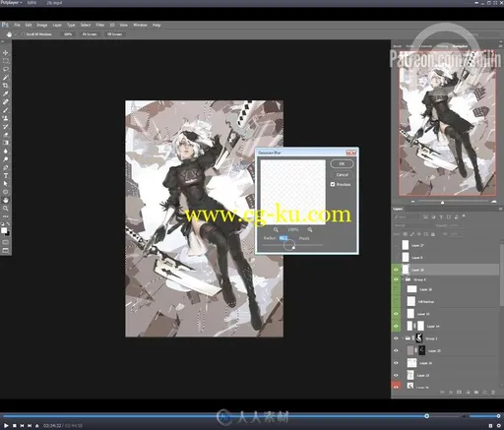Click the create new group folder icon
Screen dimensions: 504x430
(476, 392)
